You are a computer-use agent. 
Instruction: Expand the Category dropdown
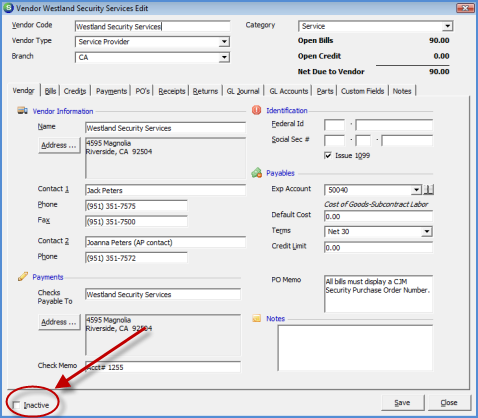point(447,26)
